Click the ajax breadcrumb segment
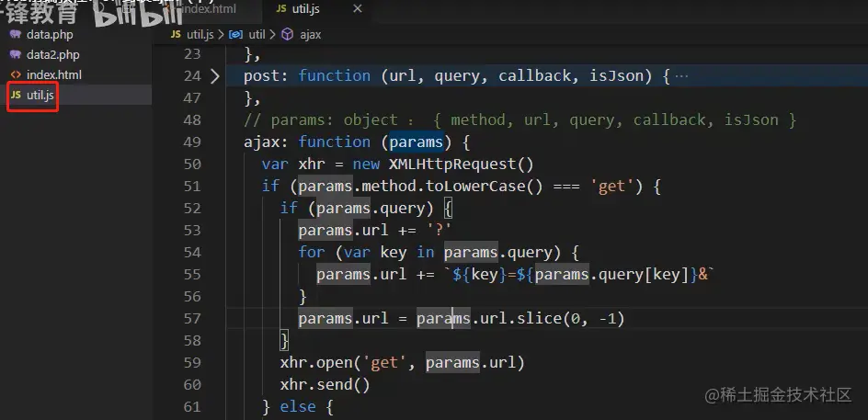 pyautogui.click(x=310, y=34)
